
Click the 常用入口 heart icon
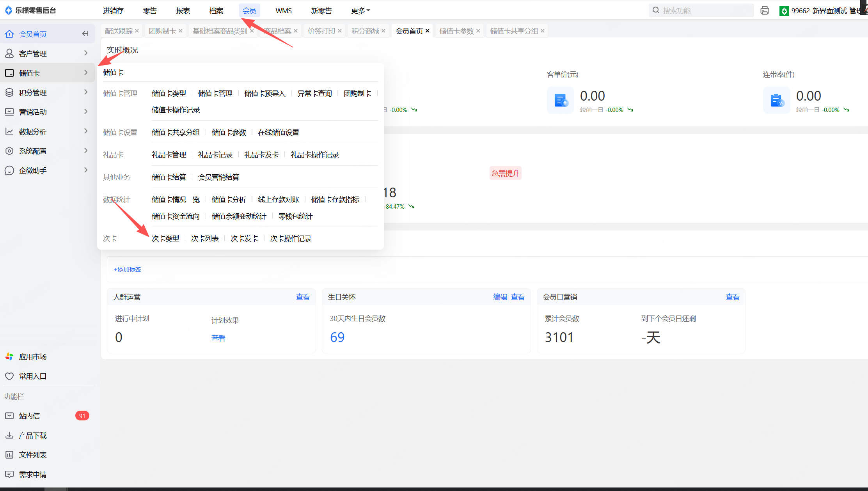(x=9, y=376)
